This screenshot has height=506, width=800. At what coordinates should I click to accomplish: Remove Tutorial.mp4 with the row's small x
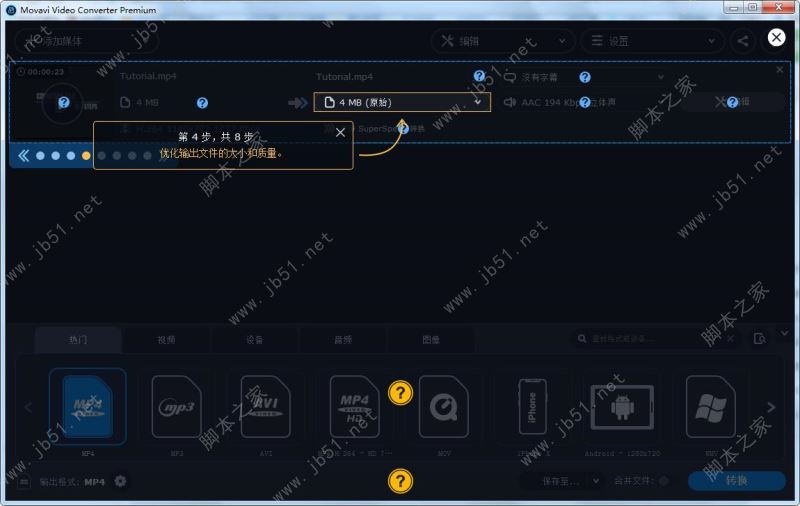(x=780, y=69)
